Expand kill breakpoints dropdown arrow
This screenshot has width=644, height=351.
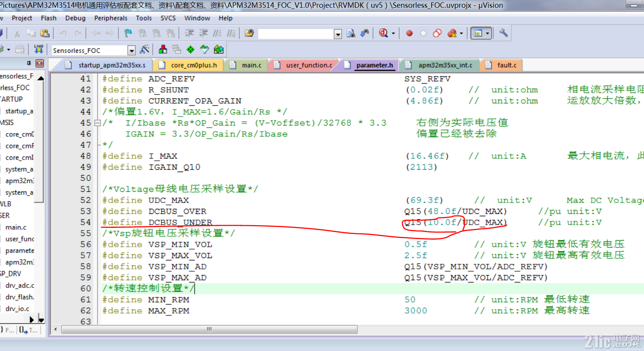[x=461, y=34]
